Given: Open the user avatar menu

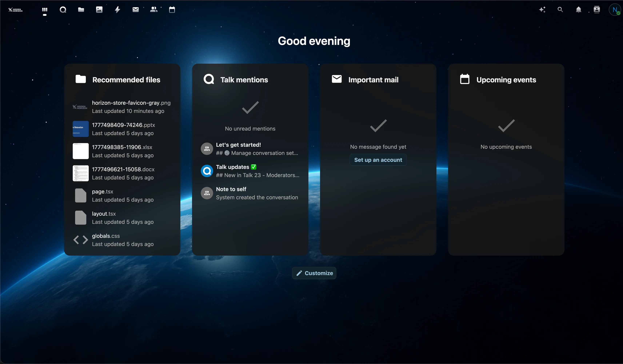Looking at the screenshot, I should click(x=615, y=10).
